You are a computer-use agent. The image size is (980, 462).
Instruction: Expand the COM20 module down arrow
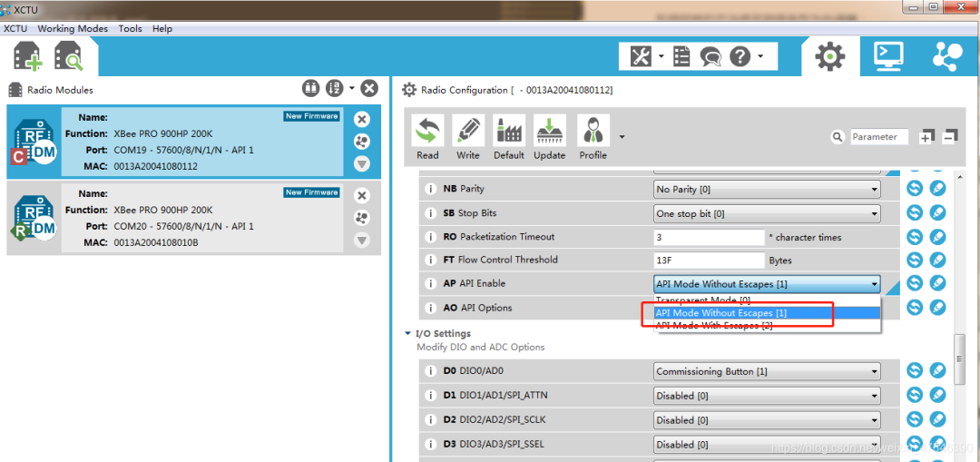(x=362, y=240)
